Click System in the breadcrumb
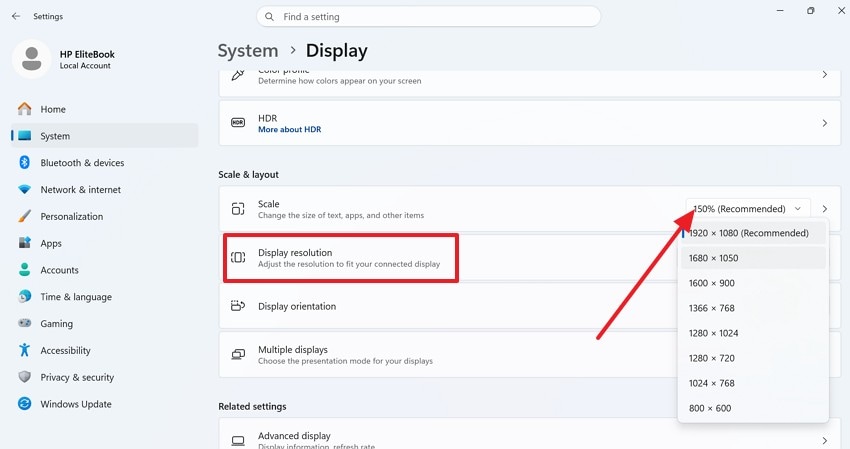850x449 pixels. click(x=248, y=50)
